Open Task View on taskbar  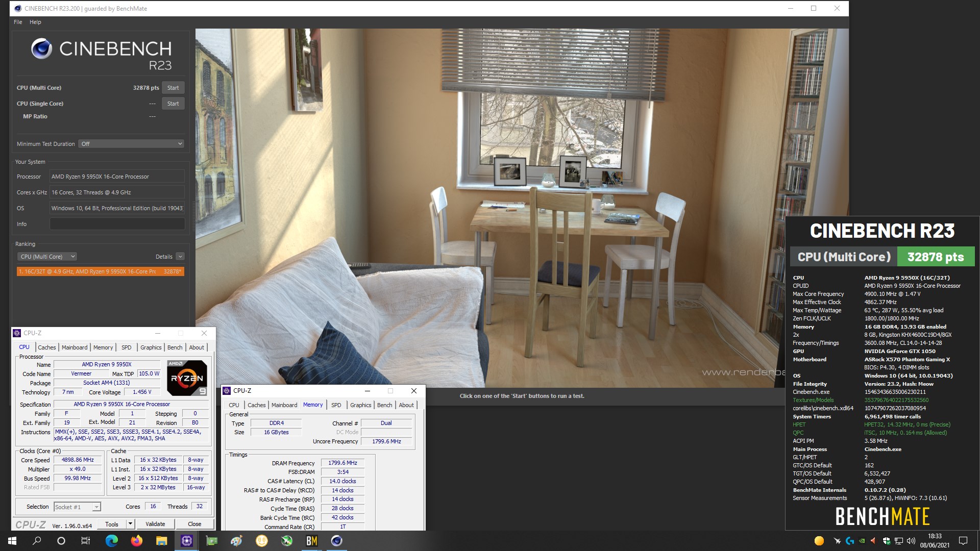click(x=86, y=541)
